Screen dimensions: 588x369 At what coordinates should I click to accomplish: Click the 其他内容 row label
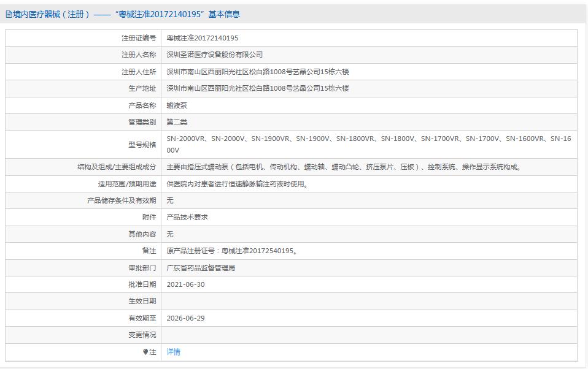(142, 234)
